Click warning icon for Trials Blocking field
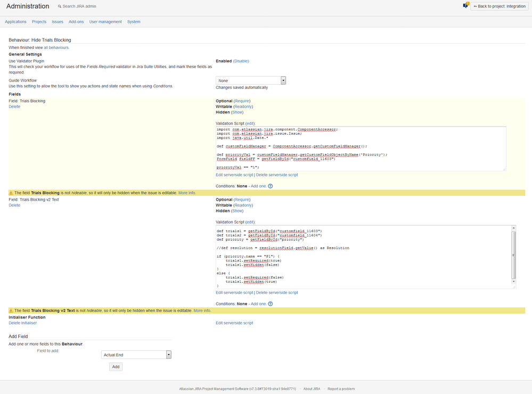This screenshot has width=532, height=394. click(11, 193)
